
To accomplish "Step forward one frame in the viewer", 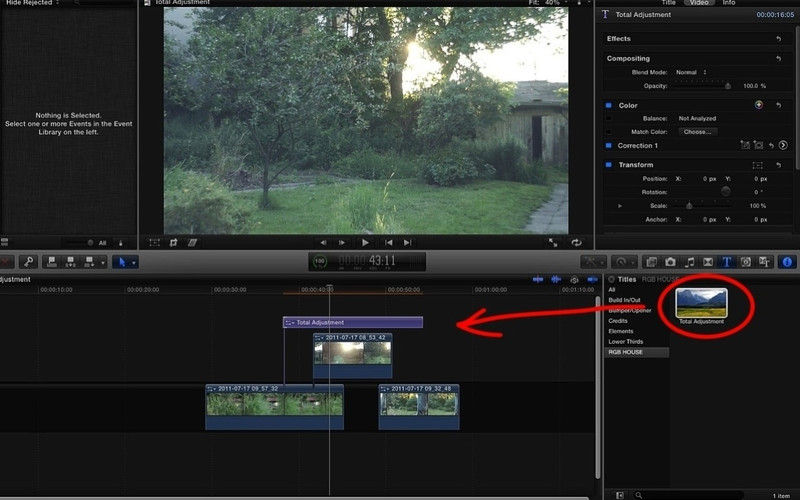I will point(342,242).
